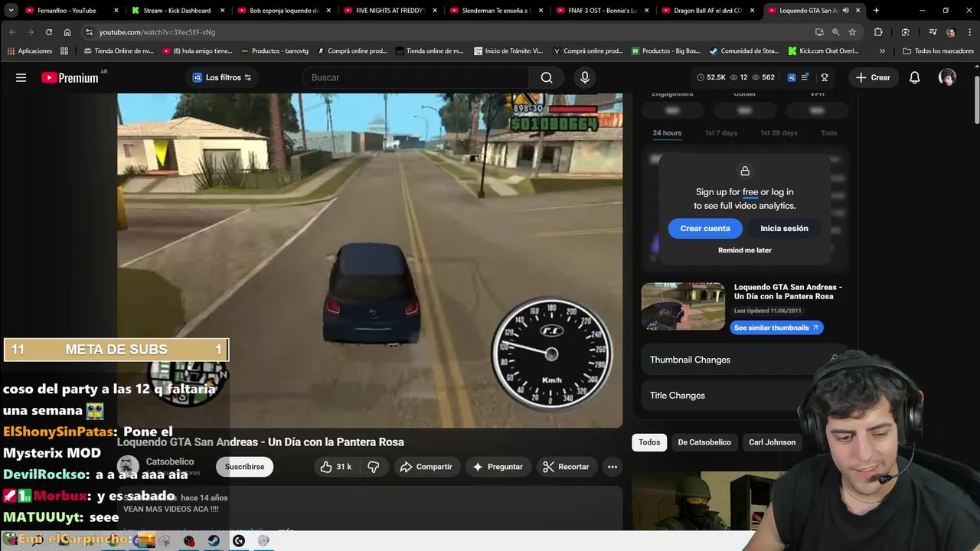The width and height of the screenshot is (980, 551).
Task: Open the account avatar menu
Action: 947,77
